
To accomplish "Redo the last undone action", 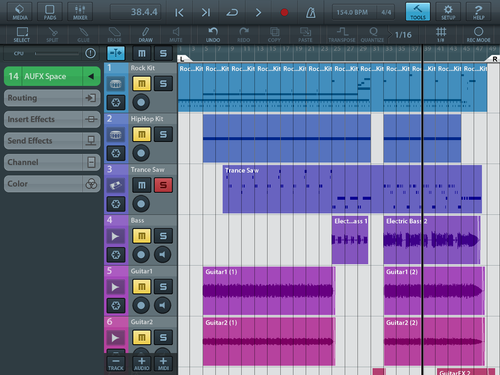I will (x=244, y=35).
